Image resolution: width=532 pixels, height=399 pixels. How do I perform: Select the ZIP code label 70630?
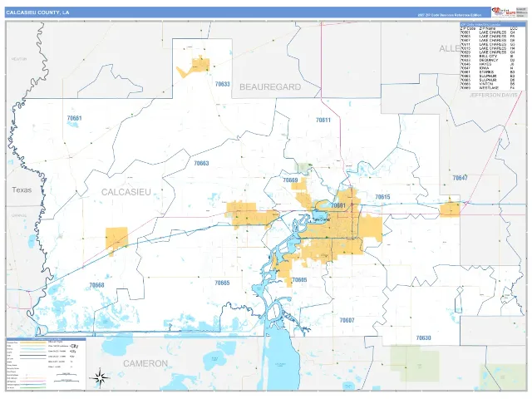click(x=423, y=338)
